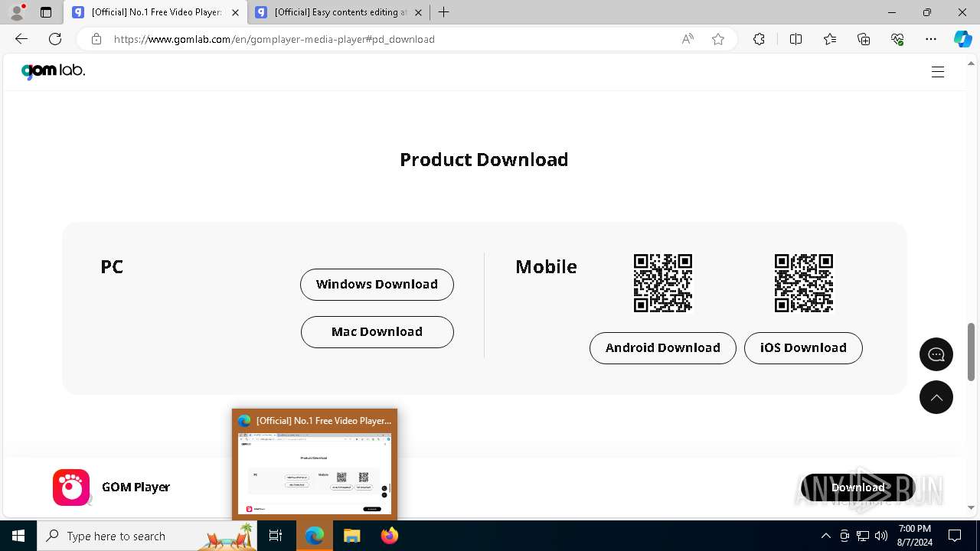Toggle split screen view icon
This screenshot has width=980, height=551.
[x=795, y=39]
